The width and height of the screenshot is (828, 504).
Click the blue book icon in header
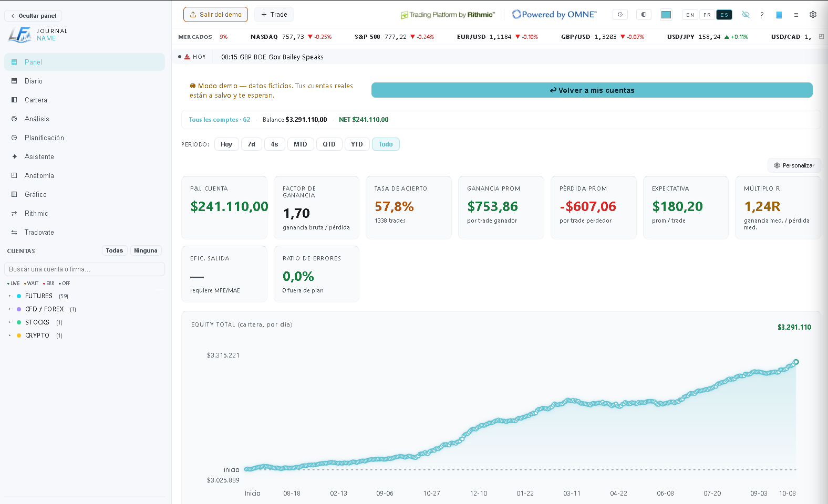point(779,15)
